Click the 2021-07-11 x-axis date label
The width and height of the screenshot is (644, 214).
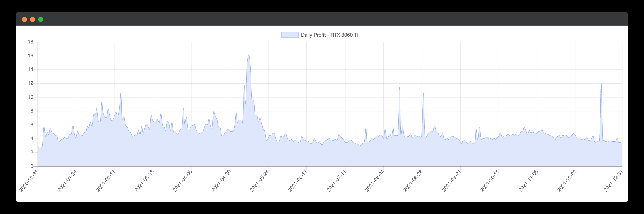[336, 181]
